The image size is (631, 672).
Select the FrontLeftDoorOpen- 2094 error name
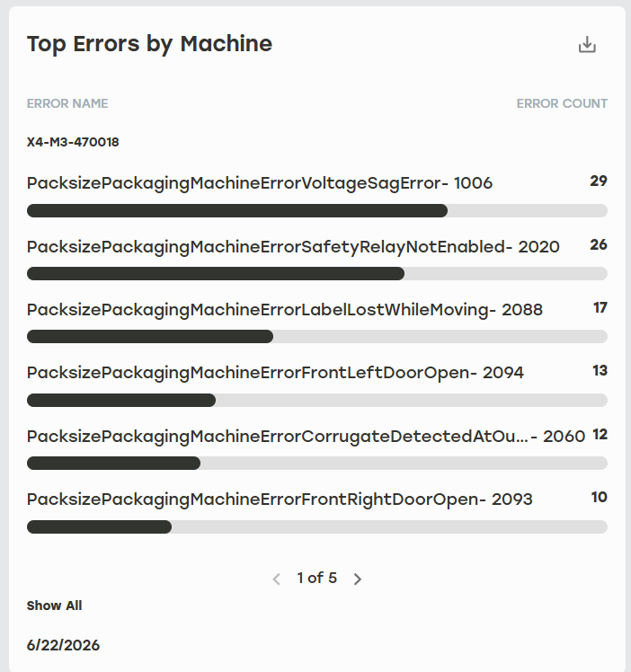pyautogui.click(x=275, y=373)
